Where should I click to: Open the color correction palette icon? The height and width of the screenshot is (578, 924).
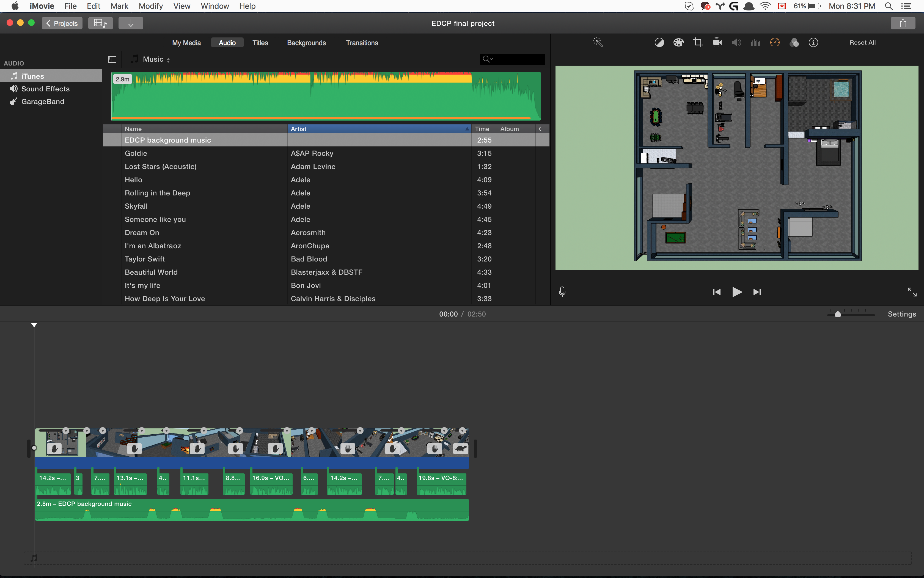(678, 42)
